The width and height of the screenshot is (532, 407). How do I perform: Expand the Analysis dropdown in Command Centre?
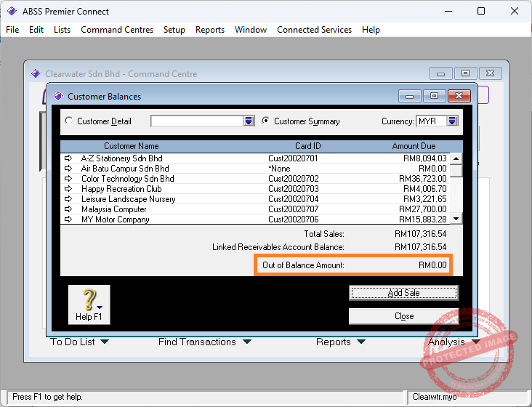[476, 342]
